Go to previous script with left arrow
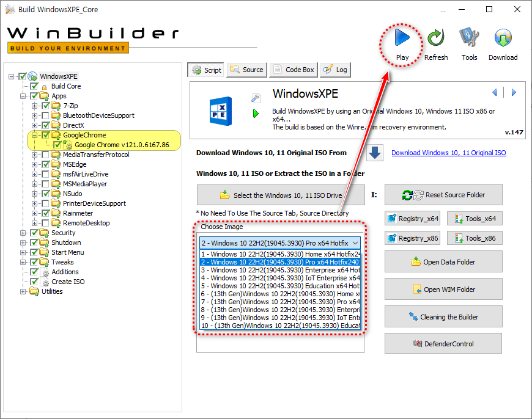 (494, 92)
